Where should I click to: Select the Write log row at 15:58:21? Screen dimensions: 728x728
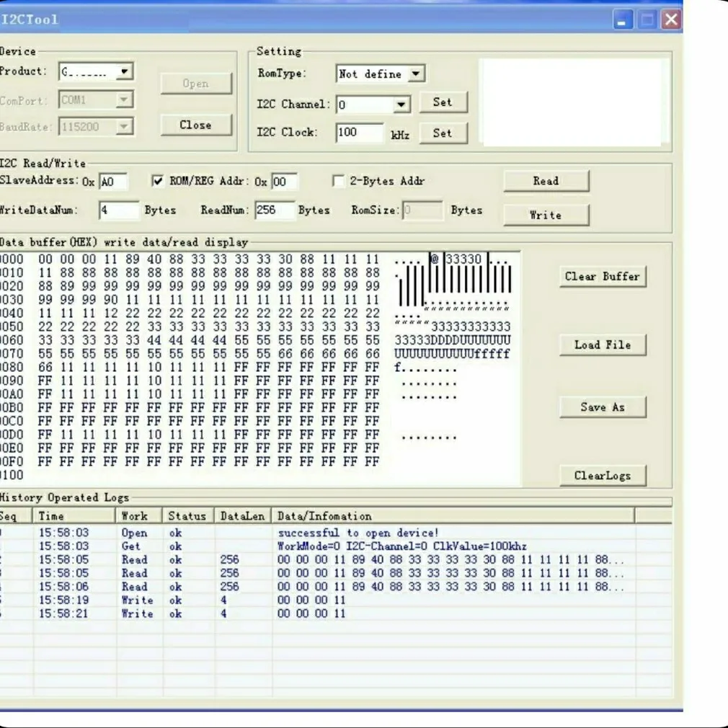tap(336, 614)
